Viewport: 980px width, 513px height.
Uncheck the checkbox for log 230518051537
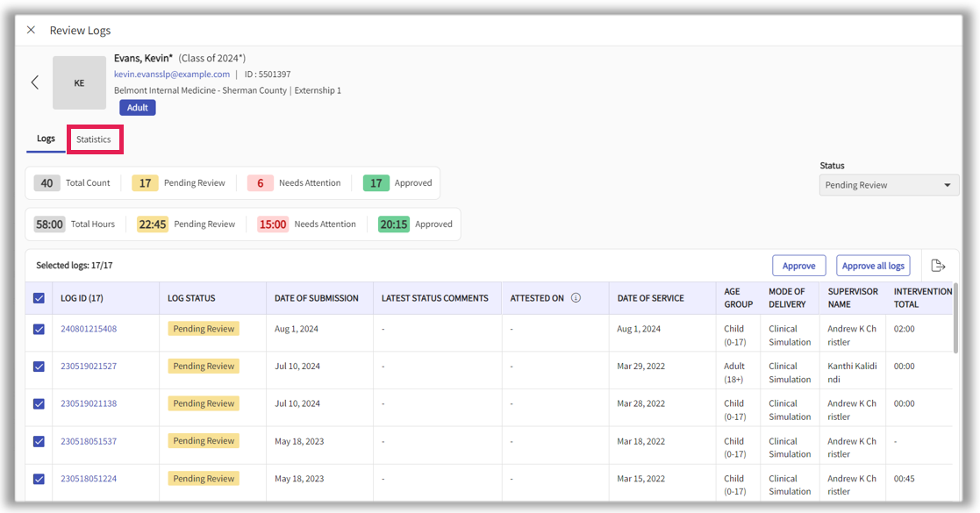(39, 441)
